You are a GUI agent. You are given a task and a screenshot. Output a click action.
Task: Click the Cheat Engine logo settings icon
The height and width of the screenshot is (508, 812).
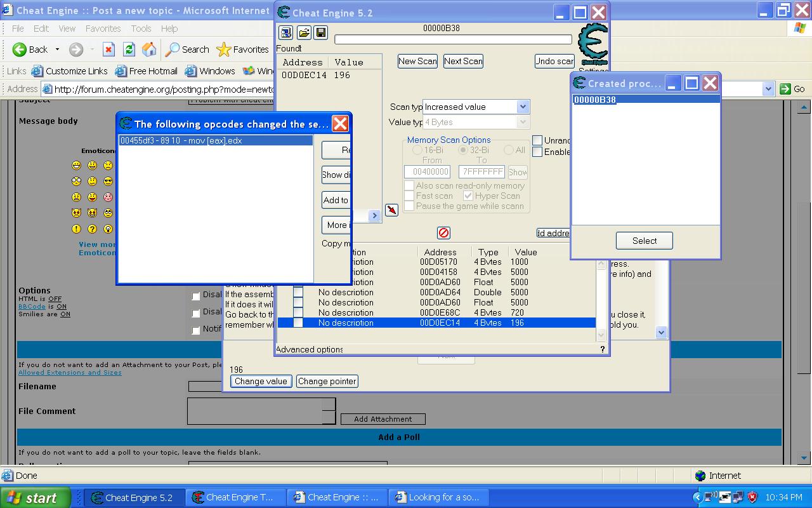593,43
